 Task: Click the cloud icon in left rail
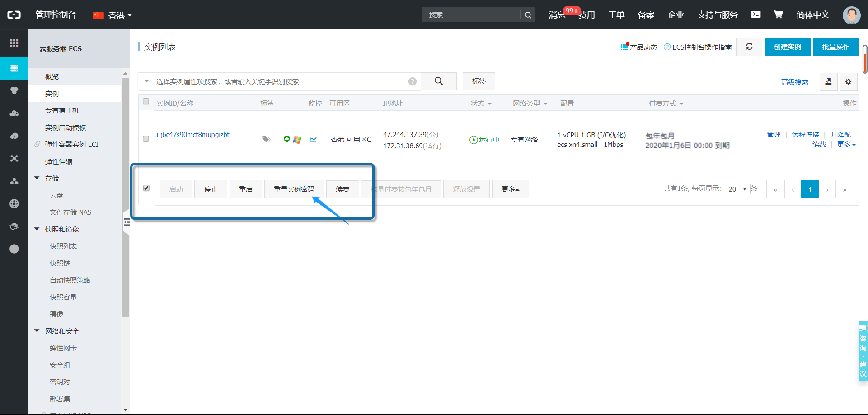click(x=14, y=113)
